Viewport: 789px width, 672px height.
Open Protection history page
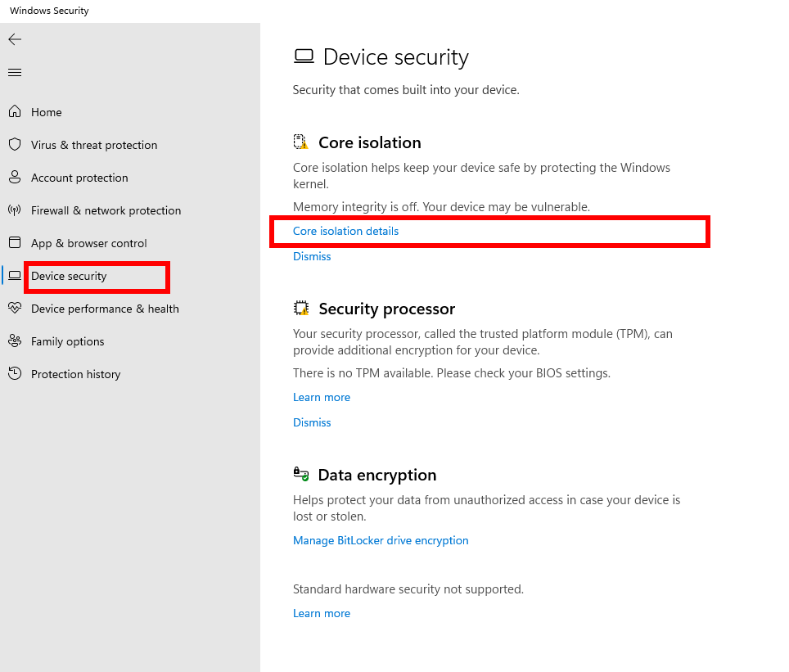[x=75, y=374]
